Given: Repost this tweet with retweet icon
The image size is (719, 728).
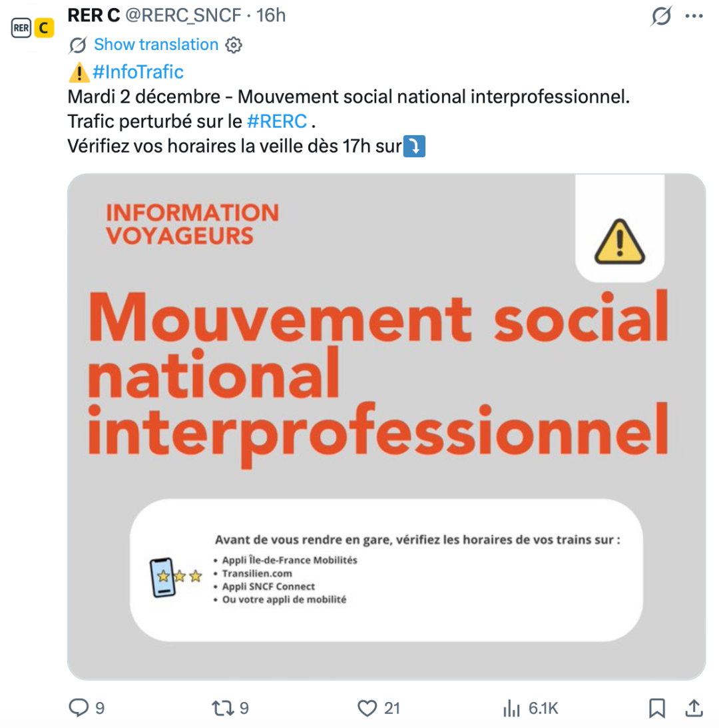Looking at the screenshot, I should pyautogui.click(x=221, y=707).
